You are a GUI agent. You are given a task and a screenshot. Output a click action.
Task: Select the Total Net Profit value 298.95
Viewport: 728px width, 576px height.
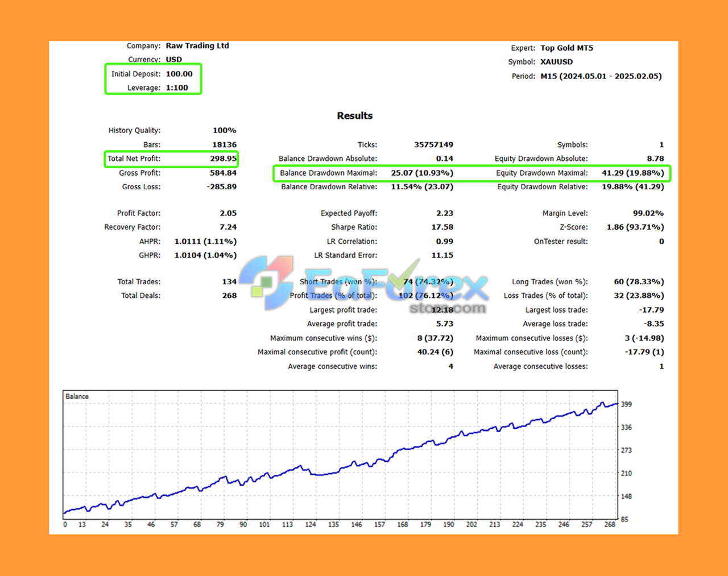224,159
